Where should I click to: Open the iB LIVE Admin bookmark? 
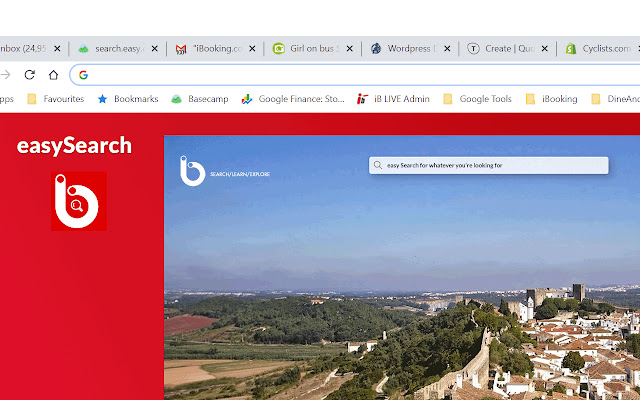pos(393,99)
